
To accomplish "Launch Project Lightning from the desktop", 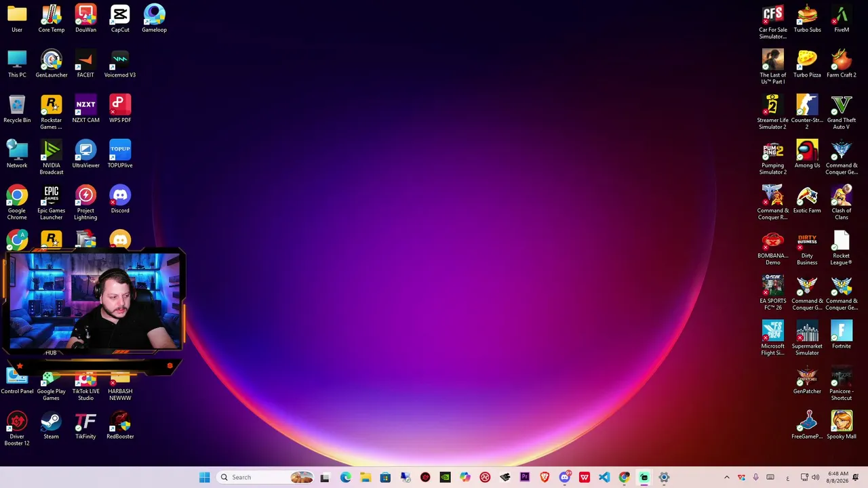I will click(x=85, y=203).
